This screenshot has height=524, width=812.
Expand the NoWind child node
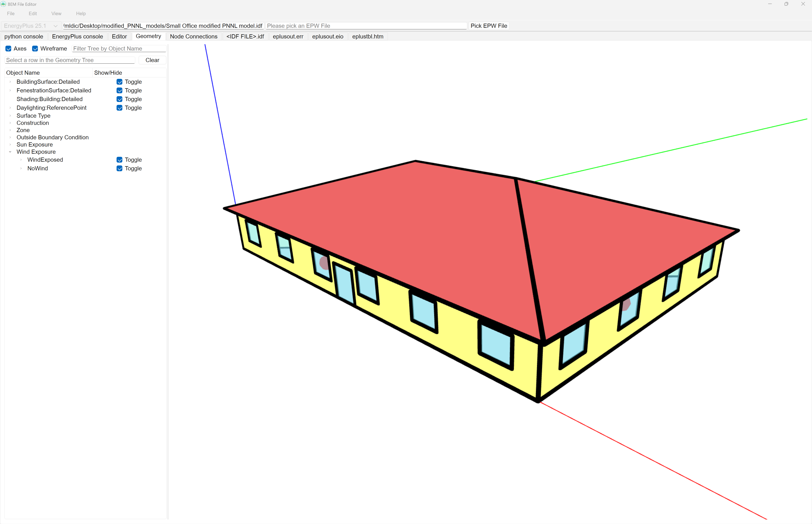(21, 168)
